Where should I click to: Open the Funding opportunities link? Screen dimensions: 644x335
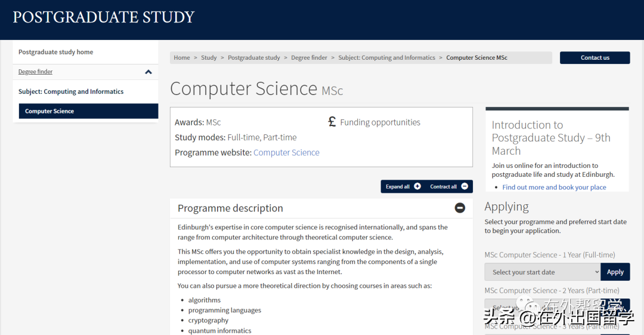coord(380,122)
